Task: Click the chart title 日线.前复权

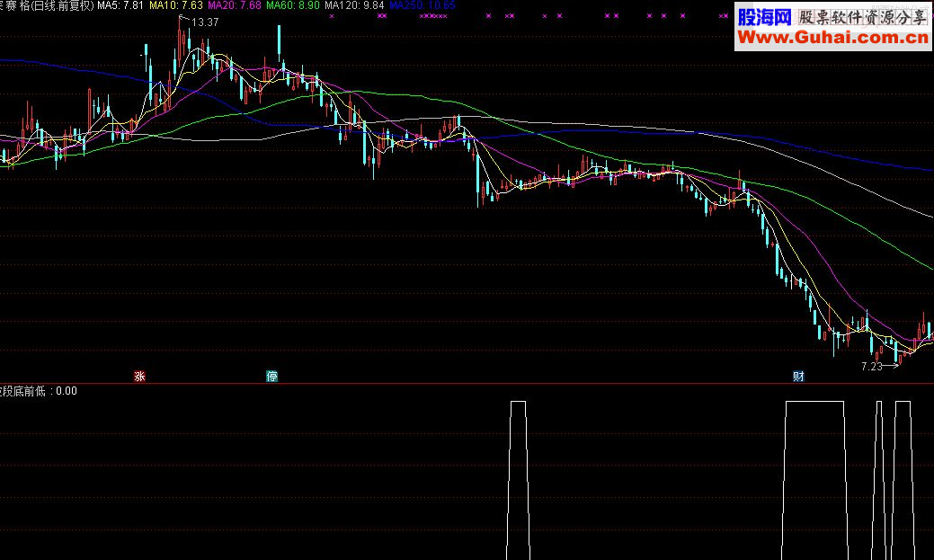Action: [63, 5]
